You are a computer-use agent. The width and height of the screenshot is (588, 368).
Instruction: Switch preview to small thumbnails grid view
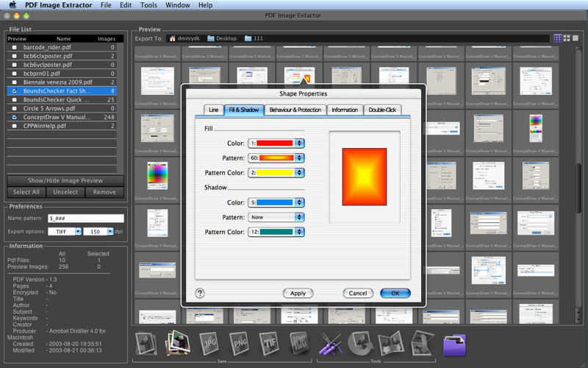pos(558,38)
